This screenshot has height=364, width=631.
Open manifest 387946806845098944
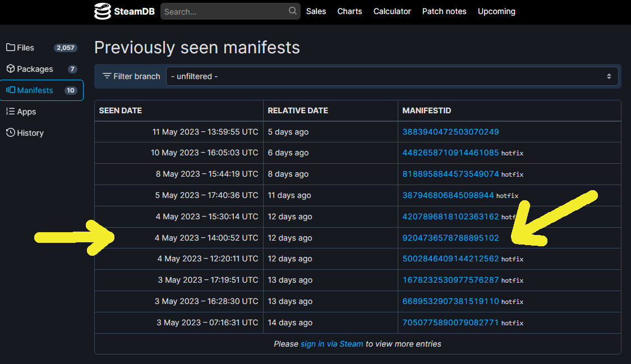coord(448,195)
